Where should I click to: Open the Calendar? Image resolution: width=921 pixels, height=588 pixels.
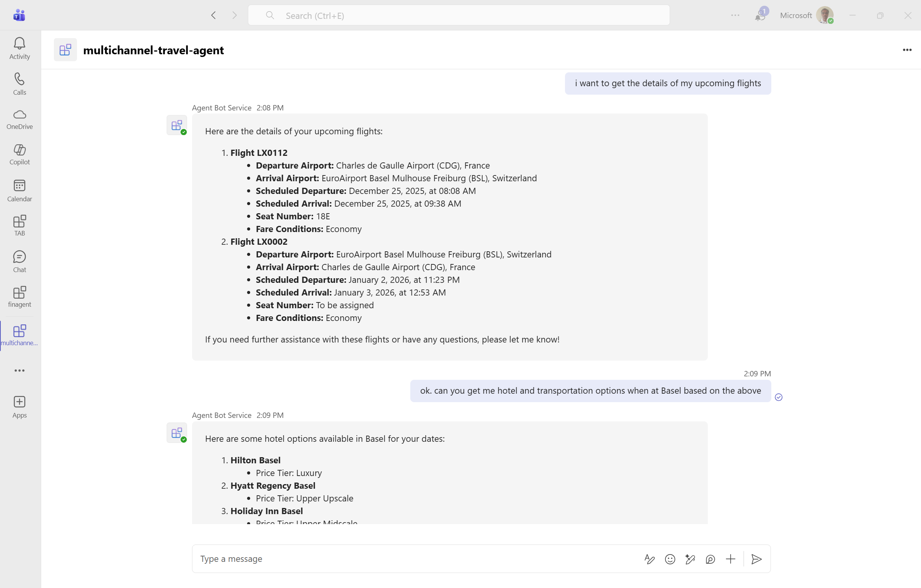[x=19, y=190]
